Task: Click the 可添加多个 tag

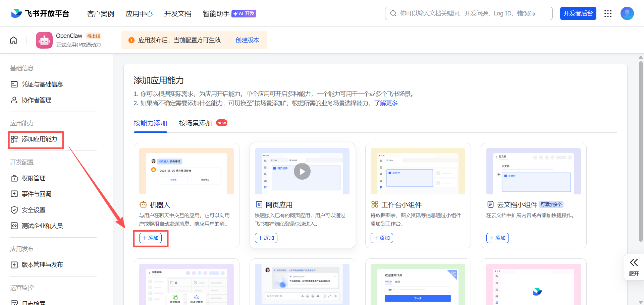Action: click(551, 204)
